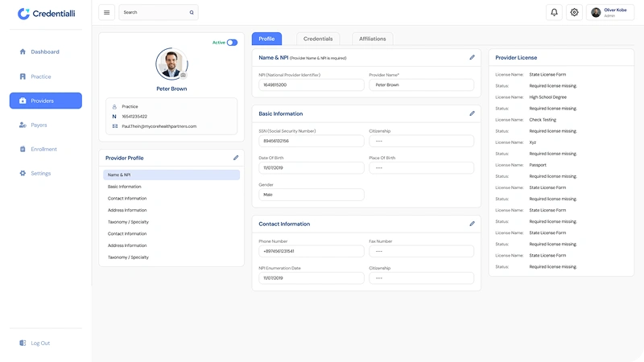This screenshot has height=362, width=644.
Task: Click the SSN input field
Action: 311,141
